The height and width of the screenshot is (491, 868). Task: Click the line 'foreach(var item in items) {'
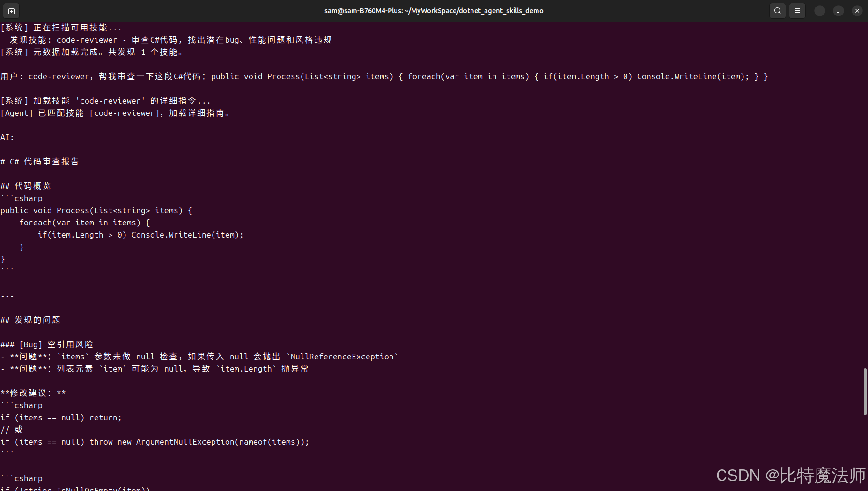pyautogui.click(x=85, y=223)
